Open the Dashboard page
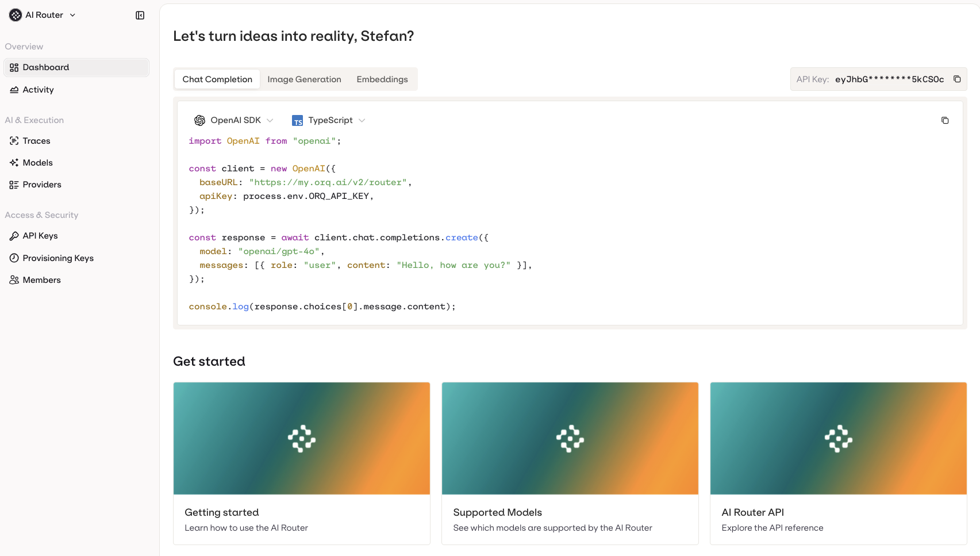Image resolution: width=980 pixels, height=556 pixels. click(x=76, y=67)
